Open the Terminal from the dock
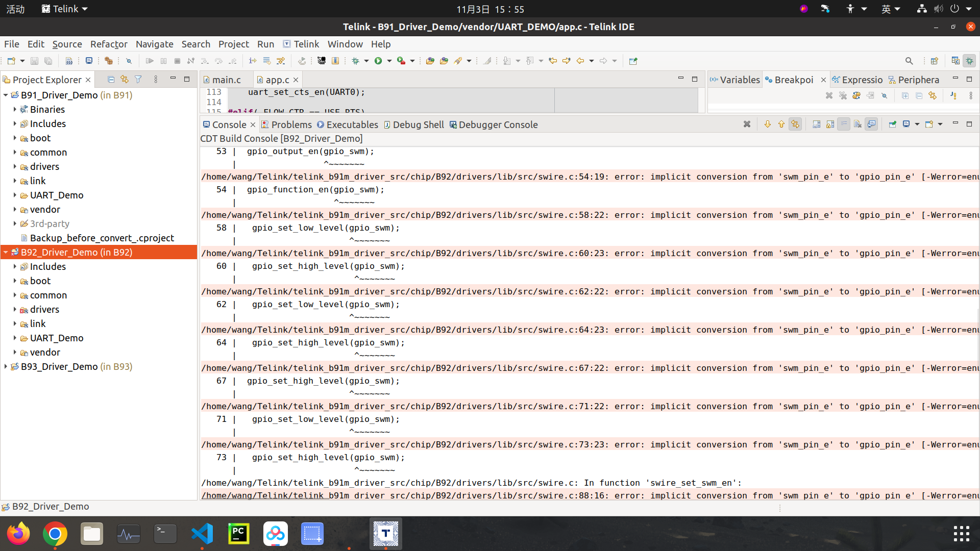 (x=165, y=534)
